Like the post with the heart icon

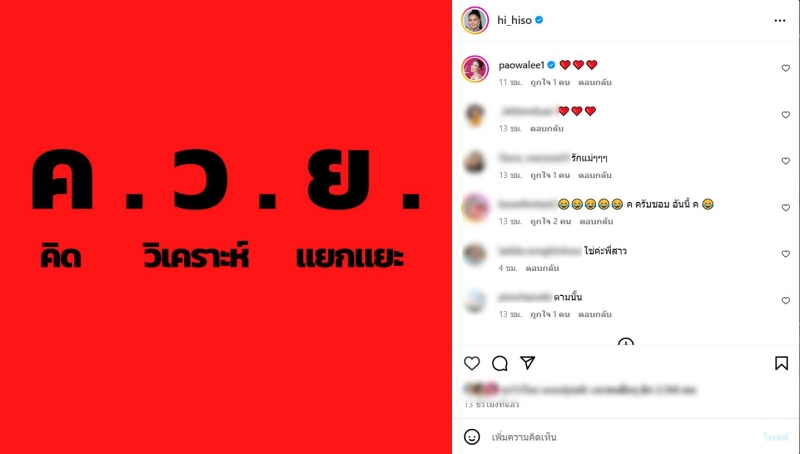tap(472, 363)
